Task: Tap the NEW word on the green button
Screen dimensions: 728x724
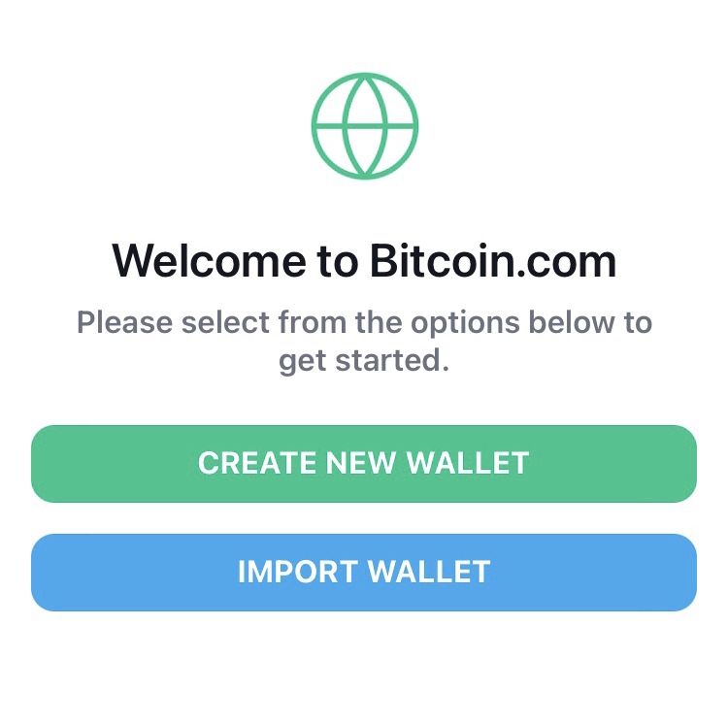Action: coord(361,463)
